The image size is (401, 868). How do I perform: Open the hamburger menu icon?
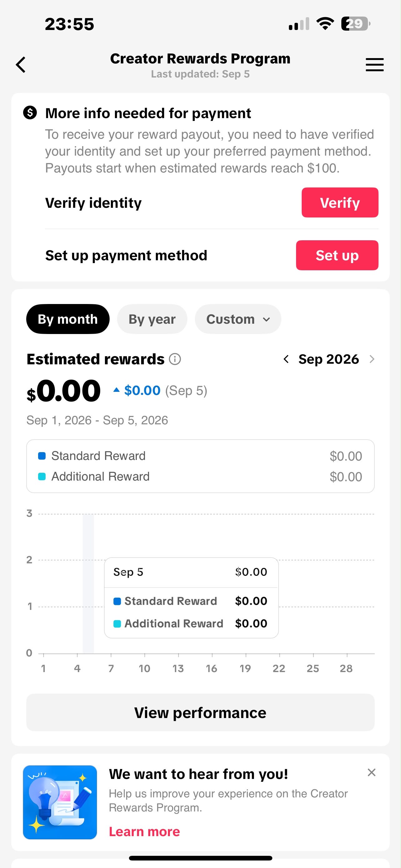click(374, 64)
